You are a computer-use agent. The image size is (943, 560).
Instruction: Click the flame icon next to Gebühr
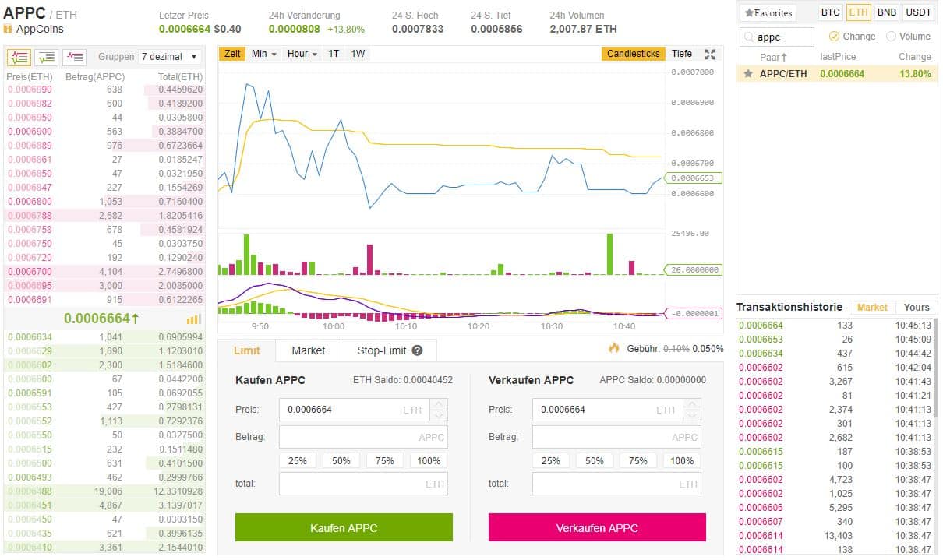[614, 348]
